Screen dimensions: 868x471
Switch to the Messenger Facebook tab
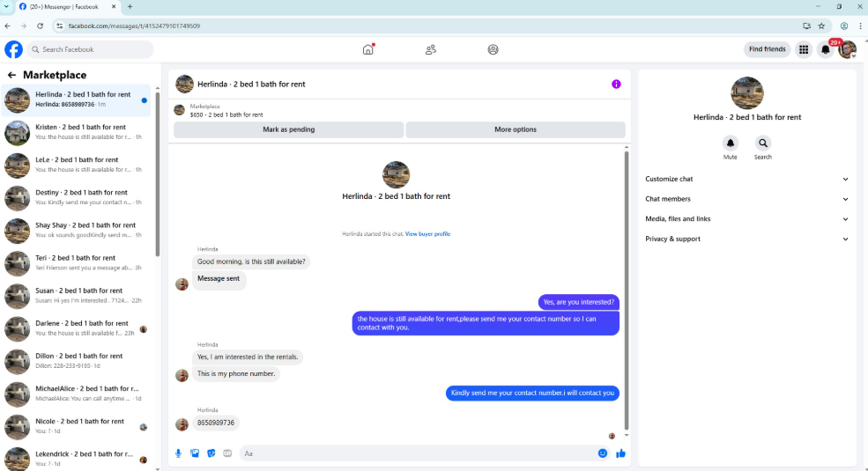[66, 7]
